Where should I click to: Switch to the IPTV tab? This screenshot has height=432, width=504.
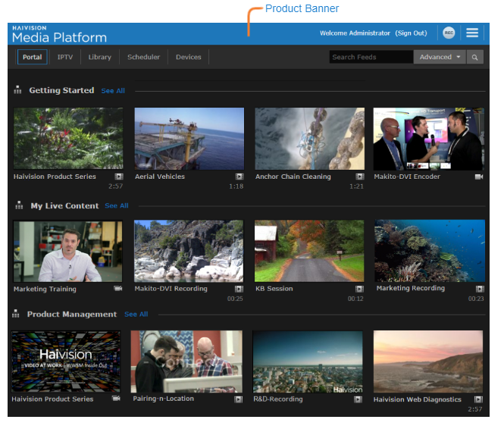65,57
